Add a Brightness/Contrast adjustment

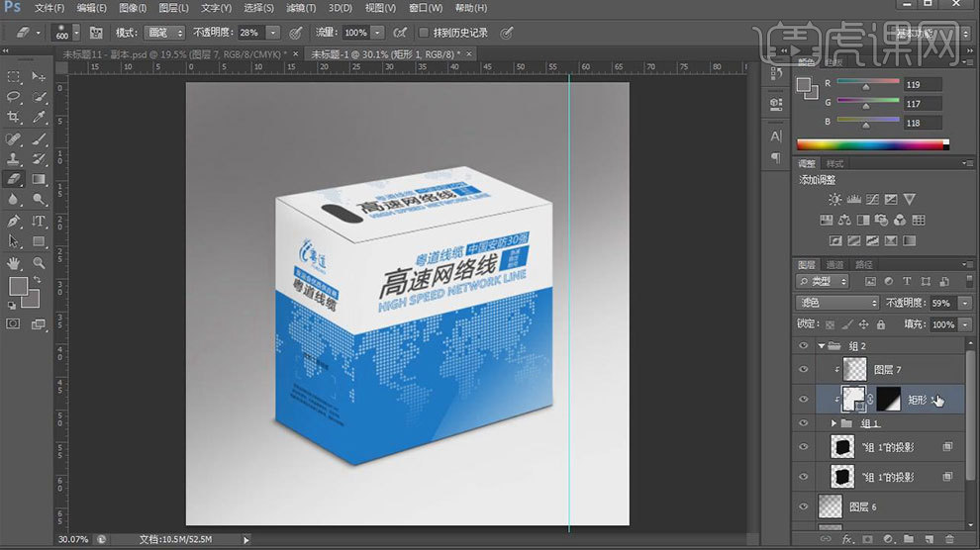pyautogui.click(x=835, y=200)
